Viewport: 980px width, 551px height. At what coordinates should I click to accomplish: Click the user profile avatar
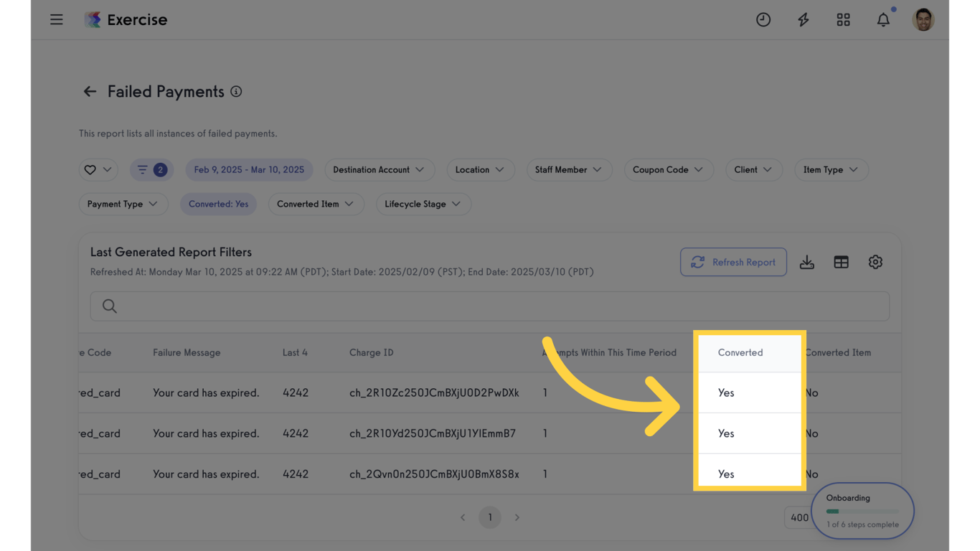click(x=923, y=19)
